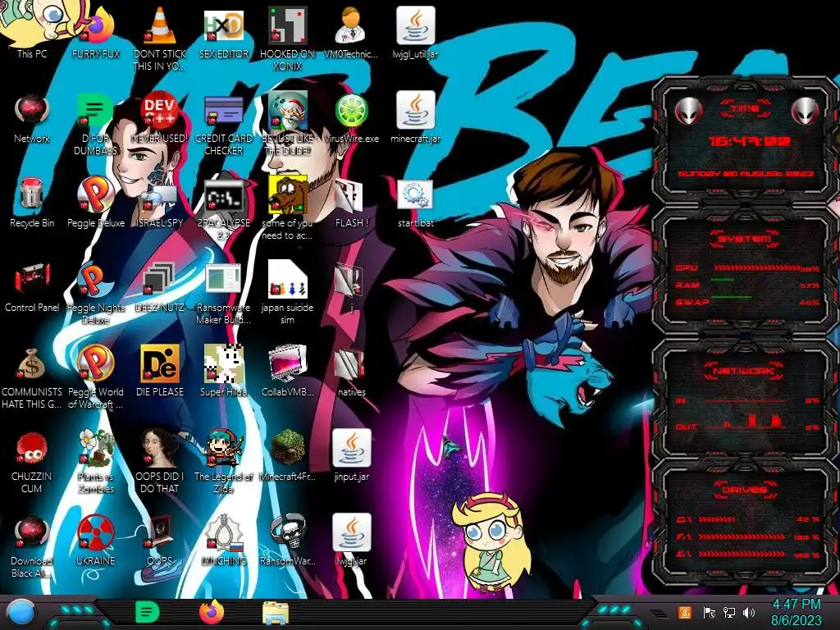Select the SEX EDITOR HxD shortcut
840x630 pixels.
(x=224, y=25)
